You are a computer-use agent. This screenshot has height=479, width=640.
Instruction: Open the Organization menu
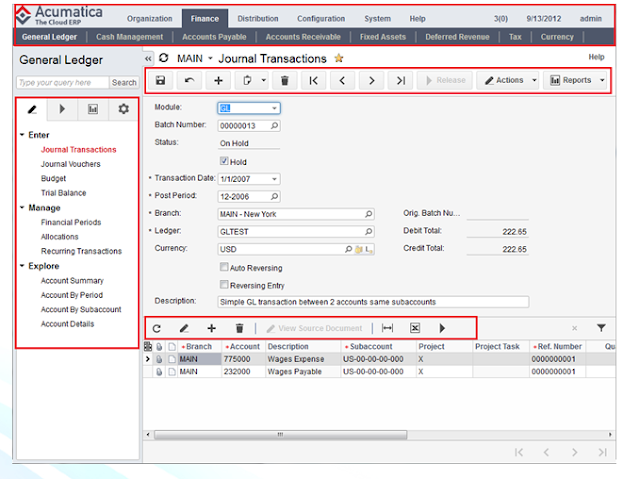(x=149, y=19)
